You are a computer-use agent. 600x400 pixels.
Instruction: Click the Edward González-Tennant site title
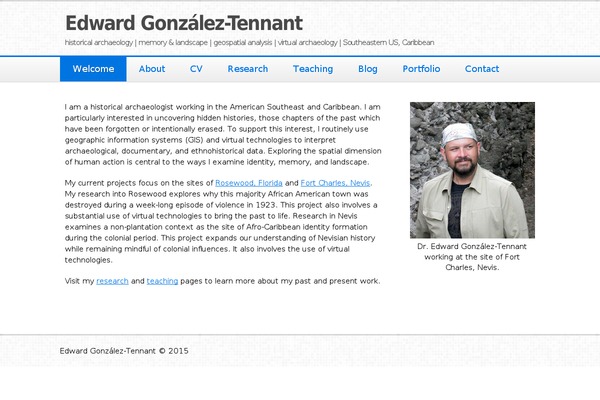pos(184,23)
